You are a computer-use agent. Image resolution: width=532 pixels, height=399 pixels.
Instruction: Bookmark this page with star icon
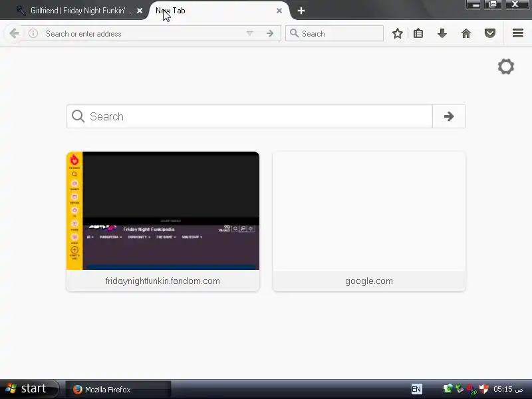pyautogui.click(x=397, y=34)
